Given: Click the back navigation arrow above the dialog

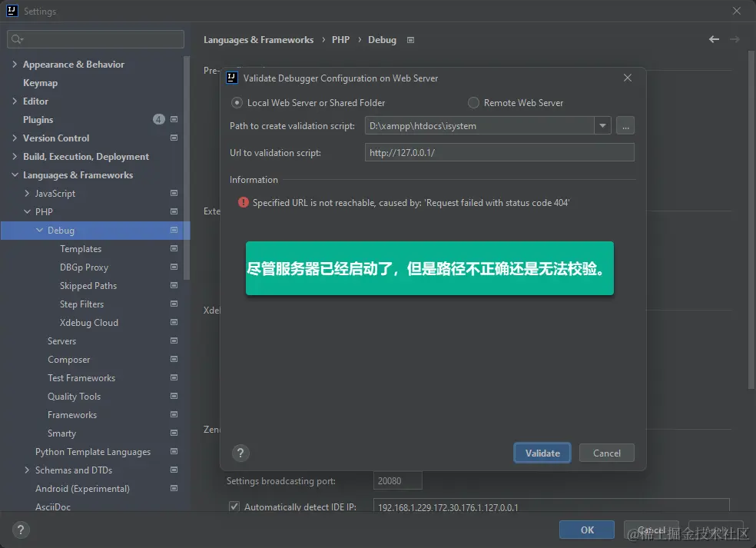Looking at the screenshot, I should pyautogui.click(x=713, y=39).
